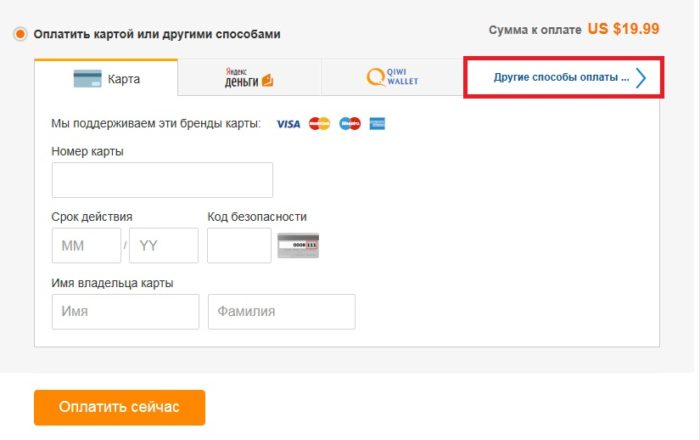The image size is (700, 440).
Task: Click the MasterCard logo icon
Action: (319, 124)
